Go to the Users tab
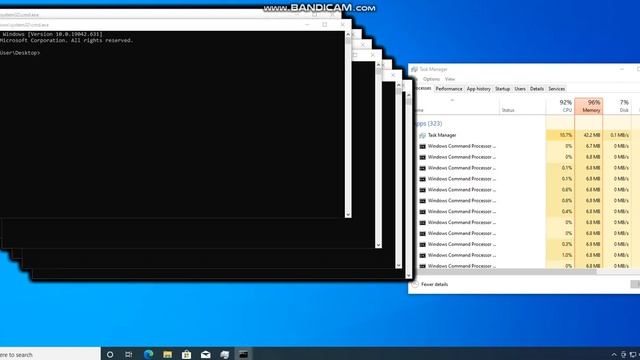The width and height of the screenshot is (640, 360). tap(520, 89)
